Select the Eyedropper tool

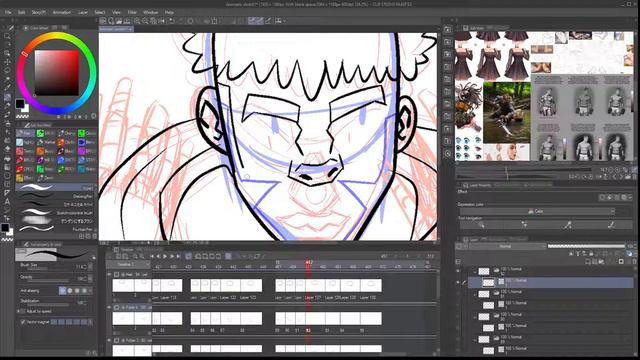pos(7,88)
